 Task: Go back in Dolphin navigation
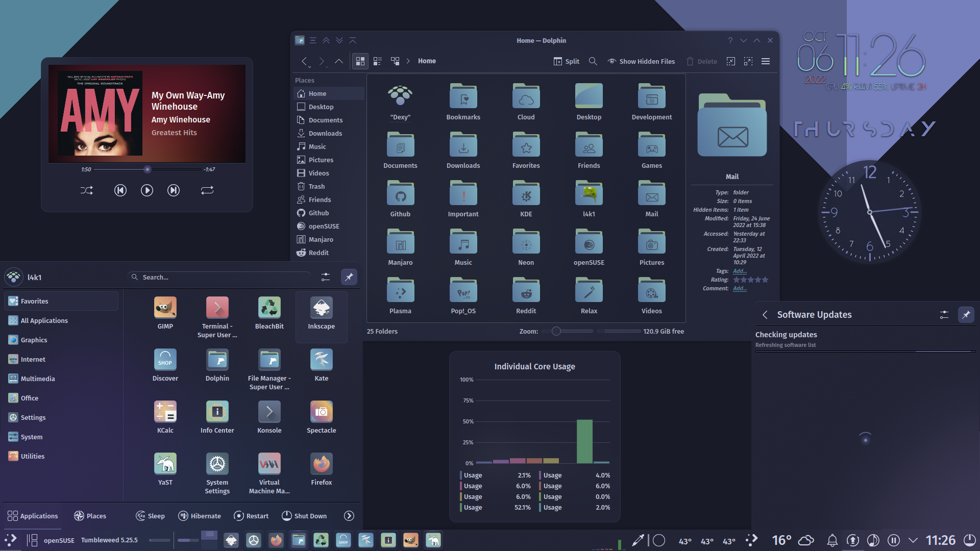click(305, 61)
